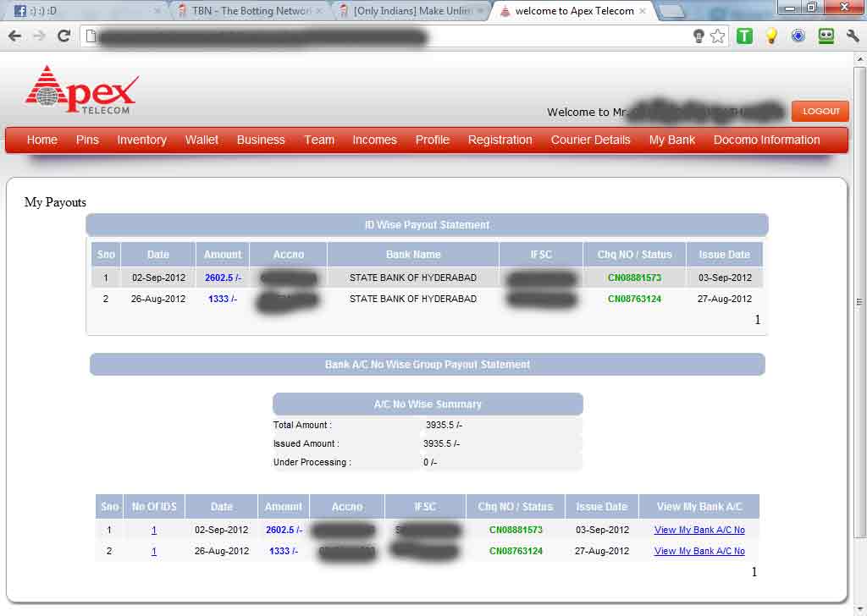Click A/C No Wise Summary header

click(428, 404)
